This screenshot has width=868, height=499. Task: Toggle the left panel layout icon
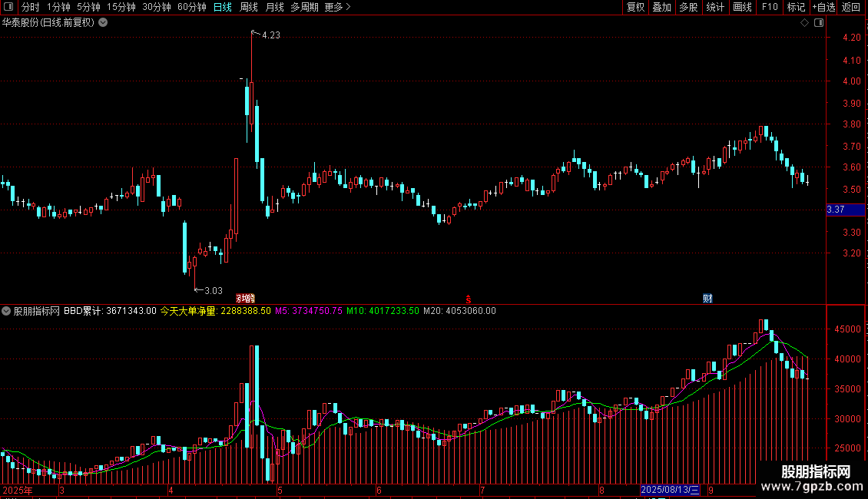[8, 7]
